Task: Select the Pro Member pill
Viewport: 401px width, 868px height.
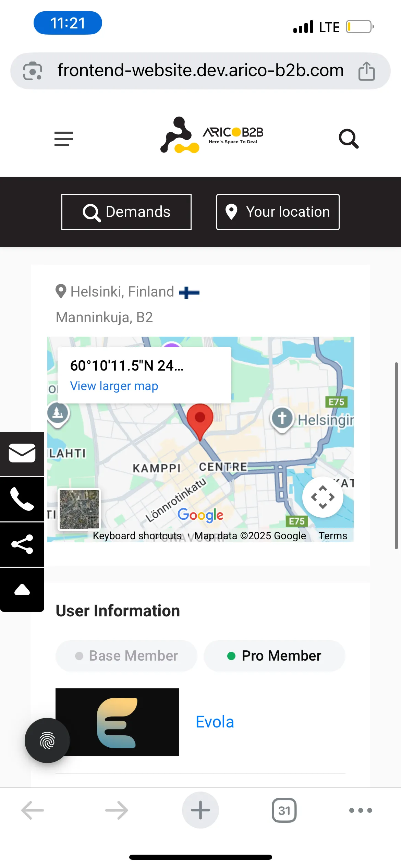Action: coord(274,656)
